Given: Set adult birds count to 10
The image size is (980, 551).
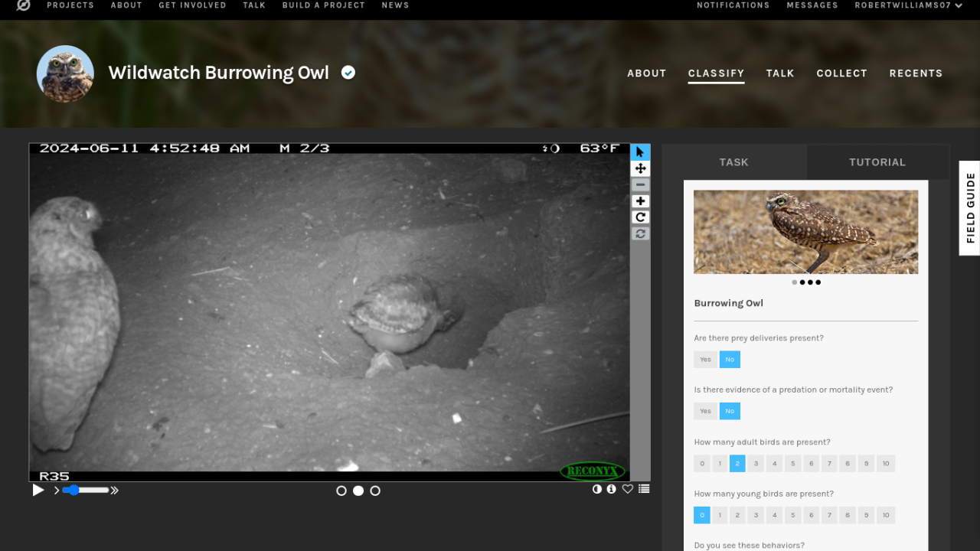Looking at the screenshot, I should point(886,464).
